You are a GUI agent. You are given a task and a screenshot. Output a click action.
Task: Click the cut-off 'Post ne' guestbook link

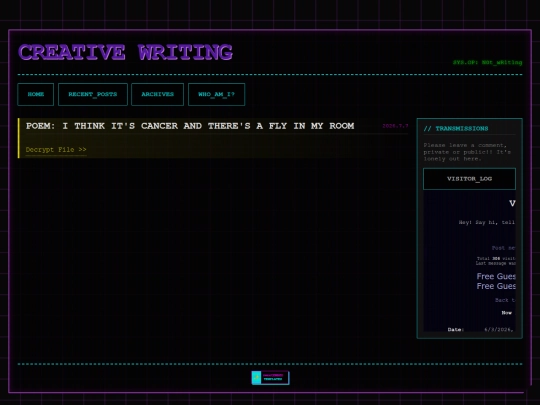[503, 248]
